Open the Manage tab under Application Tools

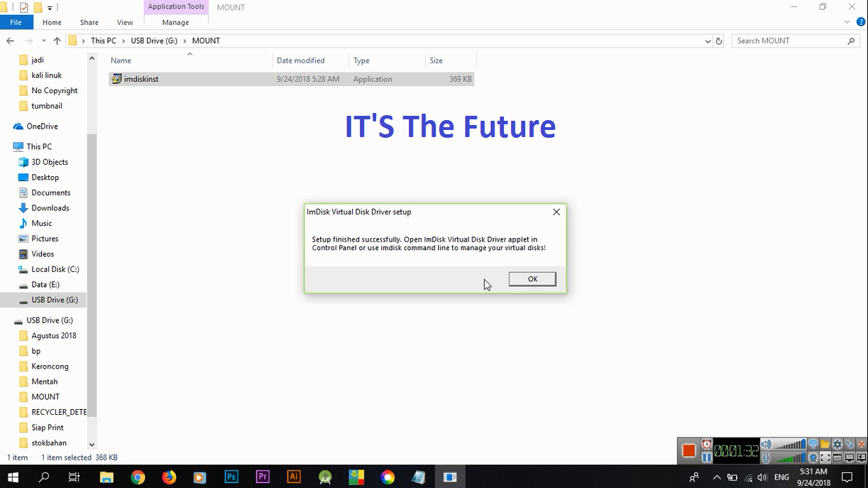(x=175, y=22)
